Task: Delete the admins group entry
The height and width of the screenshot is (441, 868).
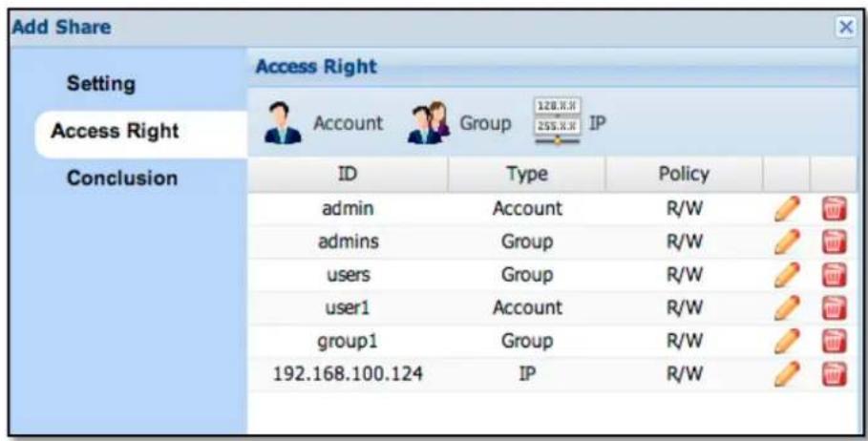Action: coord(835,242)
